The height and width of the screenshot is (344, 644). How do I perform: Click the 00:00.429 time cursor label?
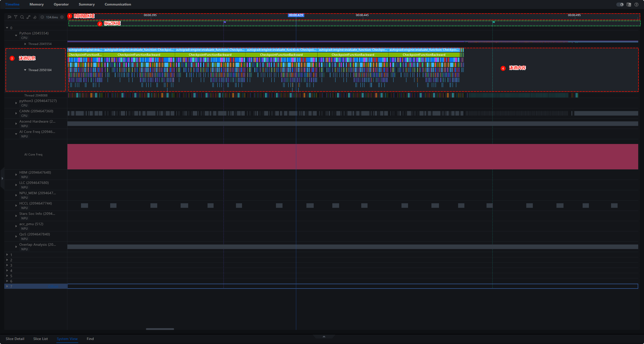click(296, 15)
